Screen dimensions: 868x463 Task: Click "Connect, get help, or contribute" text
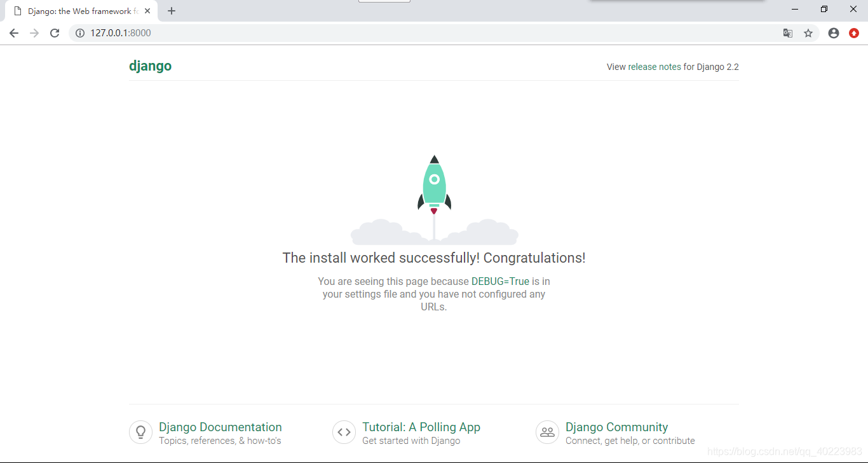click(x=630, y=441)
